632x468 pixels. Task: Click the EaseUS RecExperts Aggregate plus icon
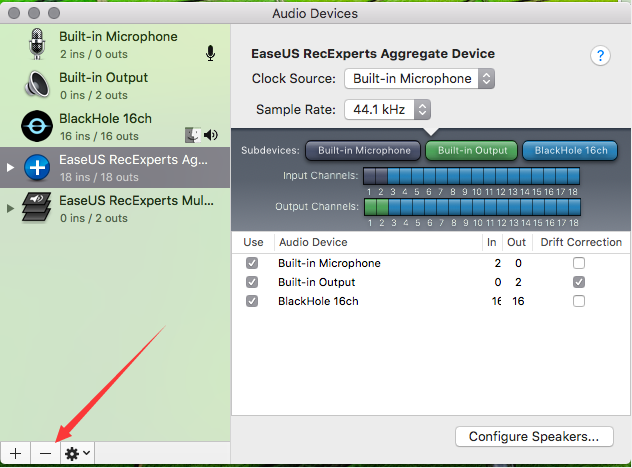coord(37,167)
